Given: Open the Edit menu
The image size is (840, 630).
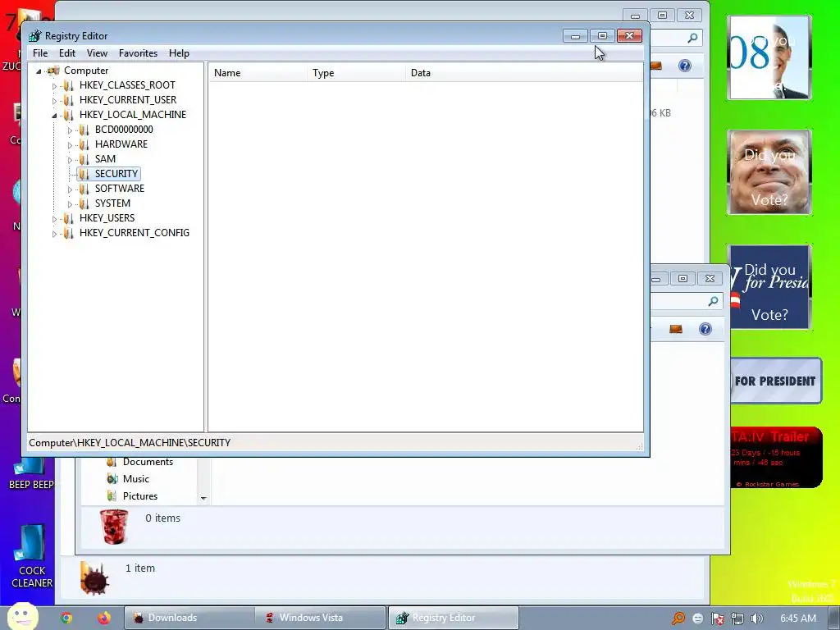Looking at the screenshot, I should (67, 53).
